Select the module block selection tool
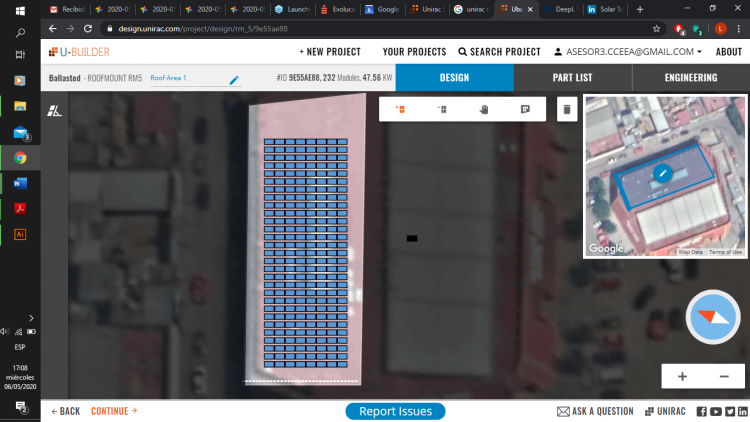 (x=525, y=109)
